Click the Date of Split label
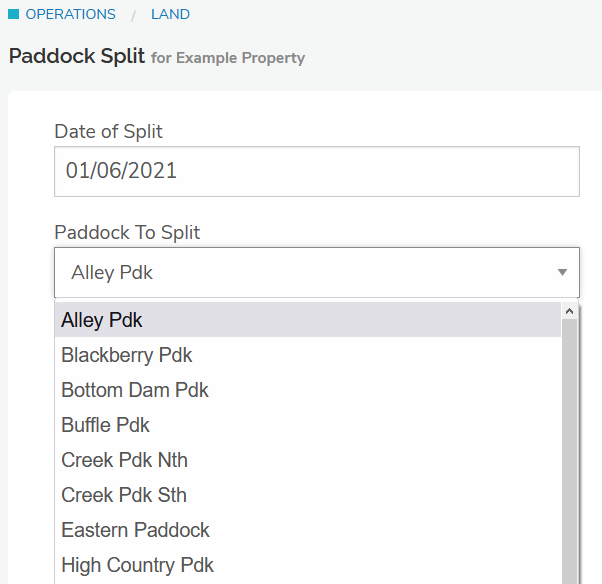The width and height of the screenshot is (602, 584). 108,131
